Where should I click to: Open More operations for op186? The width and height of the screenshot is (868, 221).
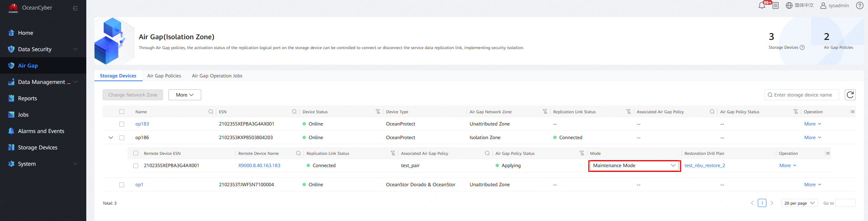coord(812,137)
